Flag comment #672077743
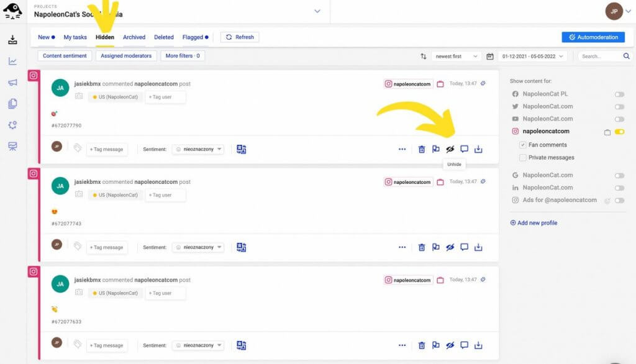636x364 pixels. point(435,248)
